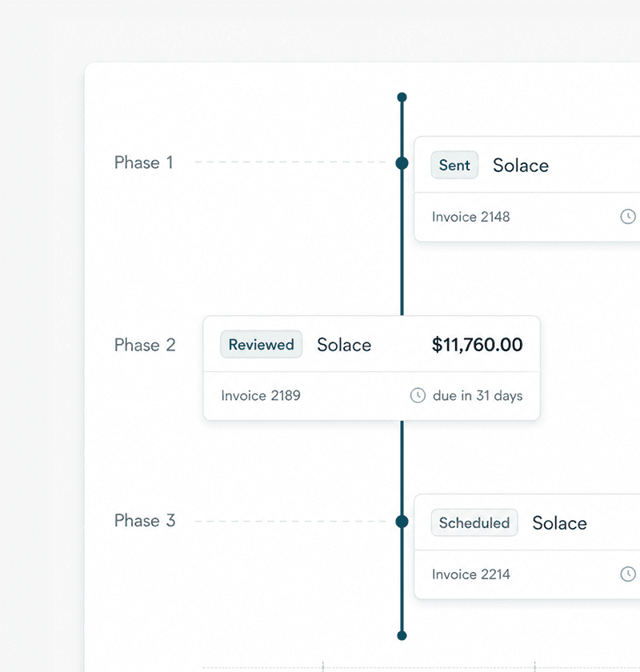Open Invoice 2189 link
640x672 pixels.
pyautogui.click(x=261, y=395)
